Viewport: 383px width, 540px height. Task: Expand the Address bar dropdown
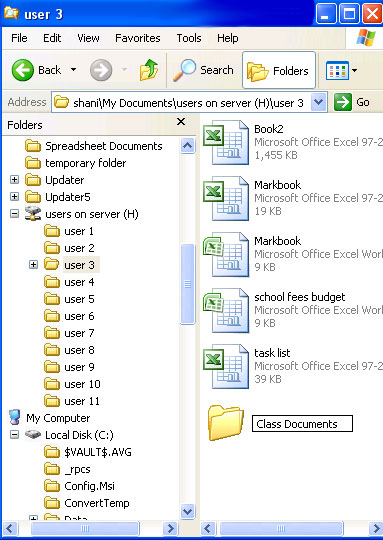[x=318, y=102]
